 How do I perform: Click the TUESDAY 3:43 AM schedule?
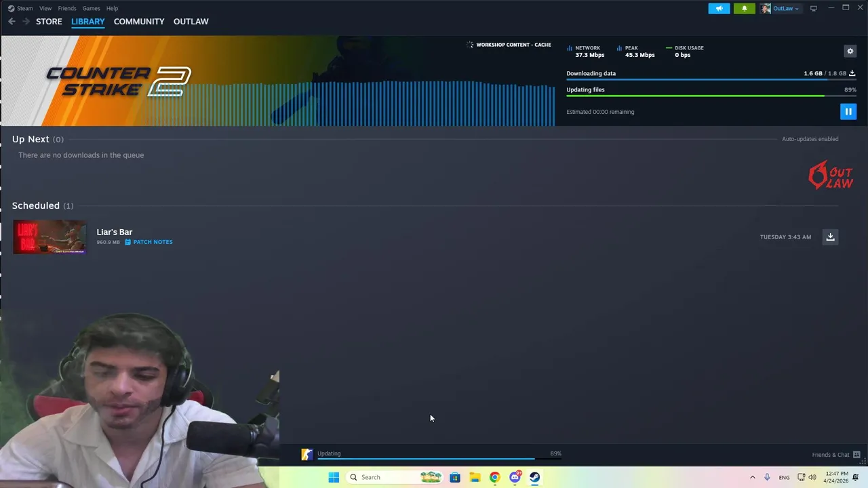pos(785,237)
